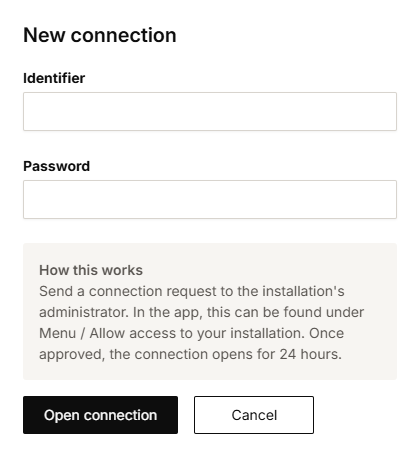Focus the Password text box

click(210, 199)
